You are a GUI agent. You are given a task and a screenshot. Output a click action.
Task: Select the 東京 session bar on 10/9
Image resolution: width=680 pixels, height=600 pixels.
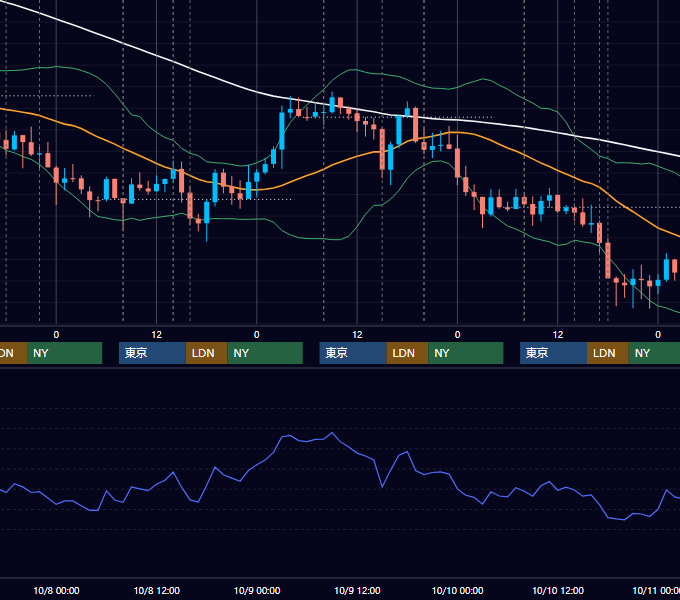pos(353,353)
